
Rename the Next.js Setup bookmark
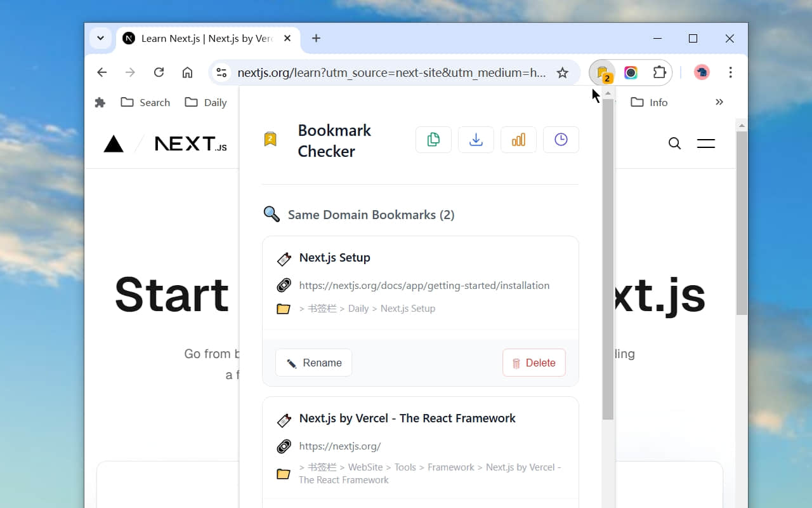[313, 363]
